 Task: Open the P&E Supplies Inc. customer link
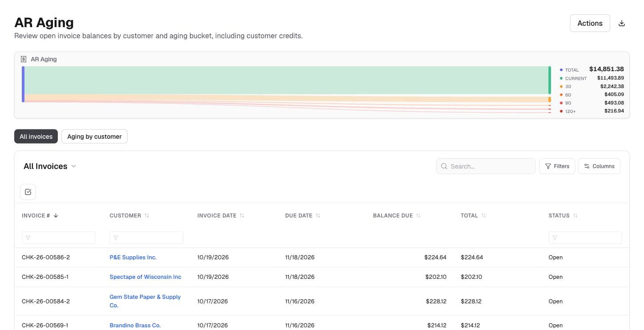pyautogui.click(x=133, y=258)
